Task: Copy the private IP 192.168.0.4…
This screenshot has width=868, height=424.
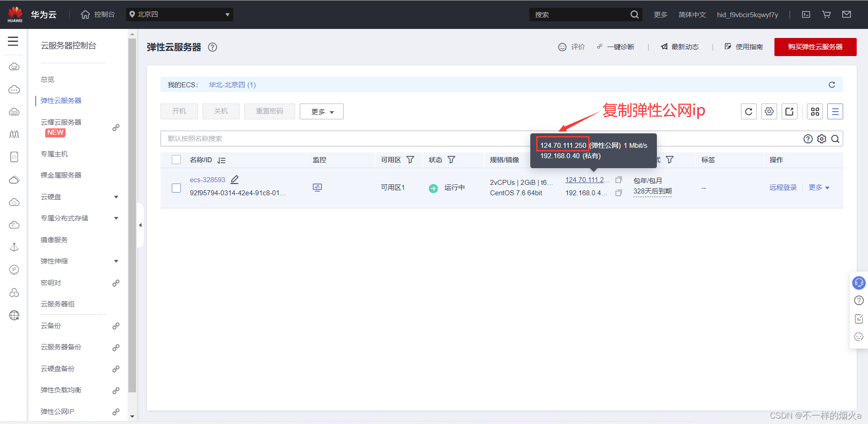Action: click(x=619, y=193)
